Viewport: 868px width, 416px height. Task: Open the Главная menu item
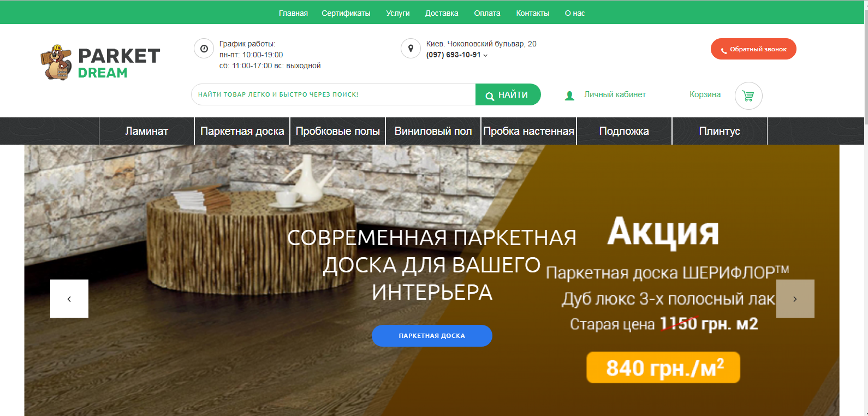(x=293, y=13)
